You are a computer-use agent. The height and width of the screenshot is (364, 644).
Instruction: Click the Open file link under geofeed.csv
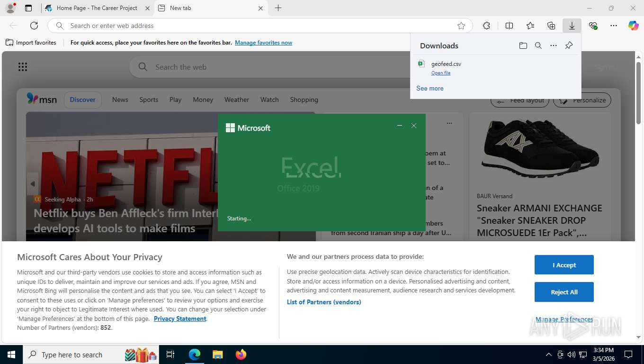pos(441,73)
